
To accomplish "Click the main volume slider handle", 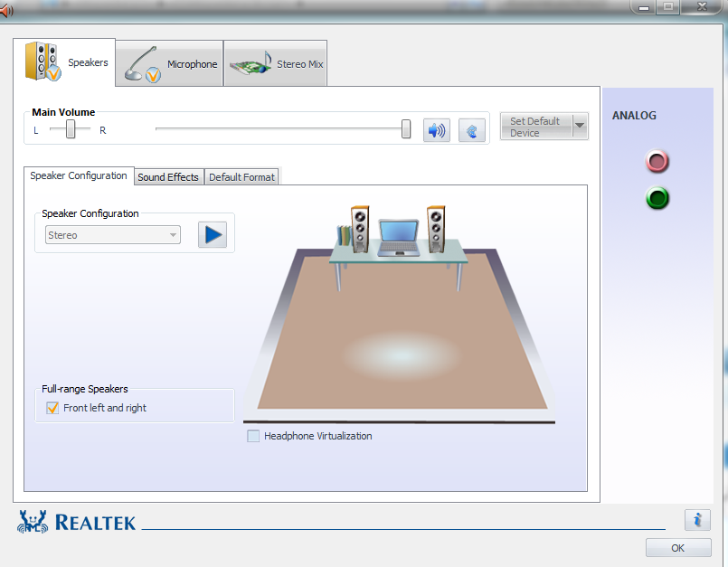I will [x=406, y=128].
